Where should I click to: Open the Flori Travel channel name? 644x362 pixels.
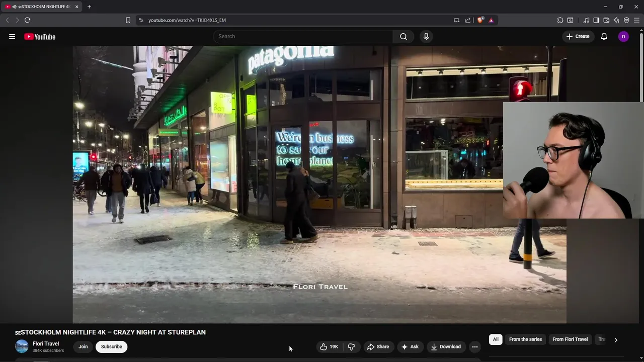[x=46, y=344]
